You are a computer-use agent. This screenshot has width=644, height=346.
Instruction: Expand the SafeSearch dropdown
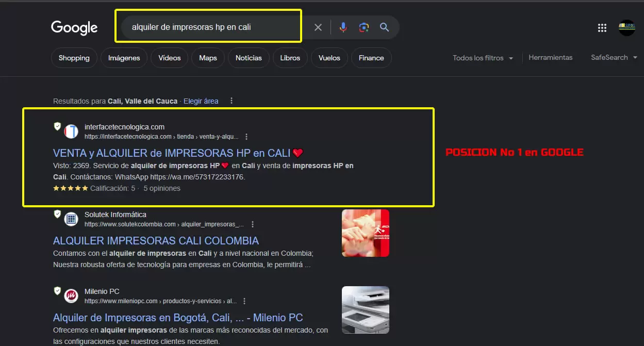(613, 58)
